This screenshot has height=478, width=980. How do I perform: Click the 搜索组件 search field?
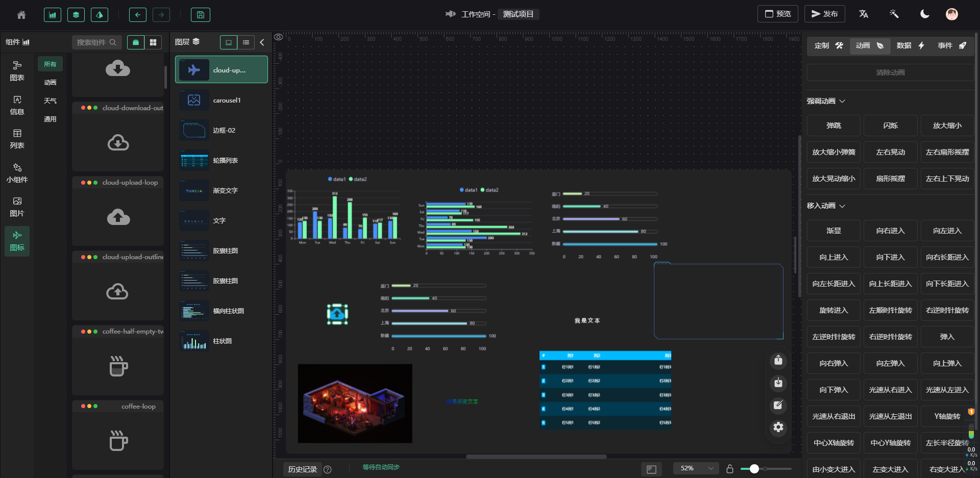tap(96, 42)
